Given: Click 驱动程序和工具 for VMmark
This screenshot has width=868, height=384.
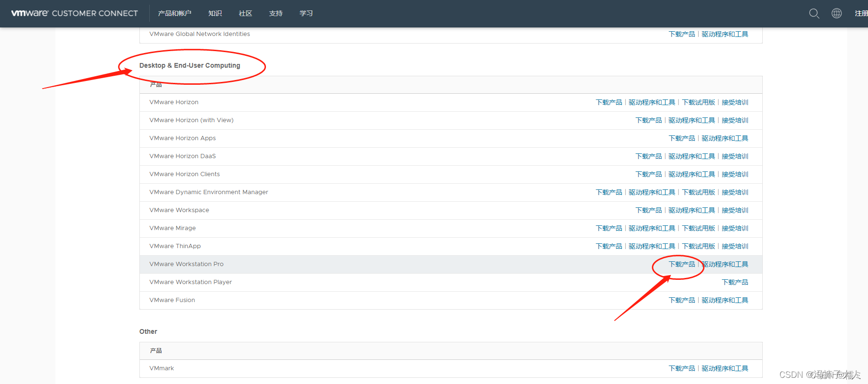Looking at the screenshot, I should [725, 368].
